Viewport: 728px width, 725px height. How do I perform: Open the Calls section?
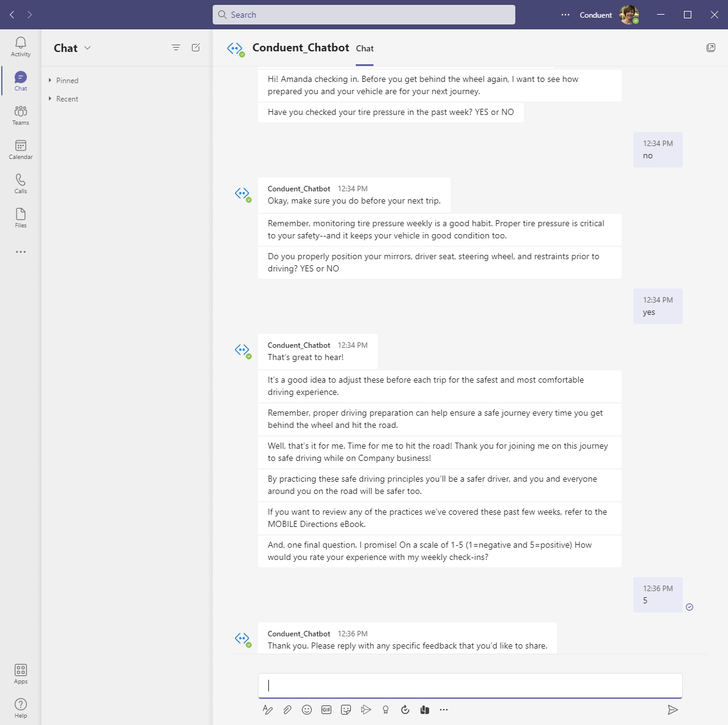pyautogui.click(x=20, y=184)
